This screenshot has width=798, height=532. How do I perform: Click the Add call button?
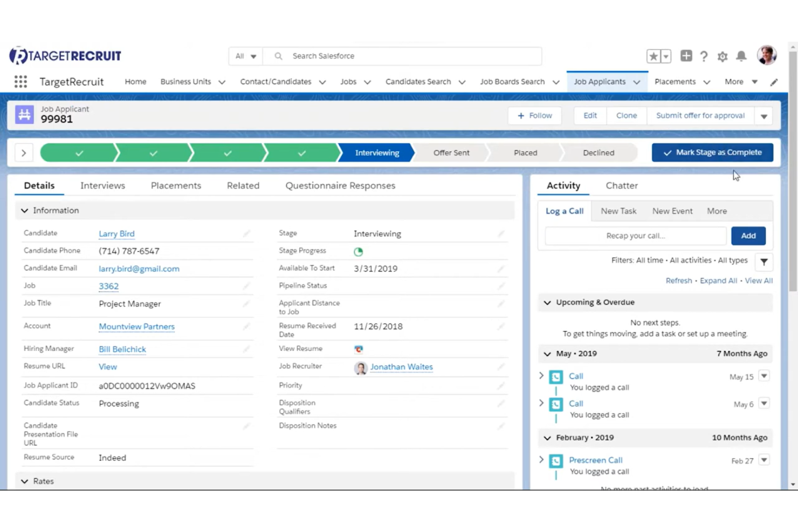[x=748, y=236]
